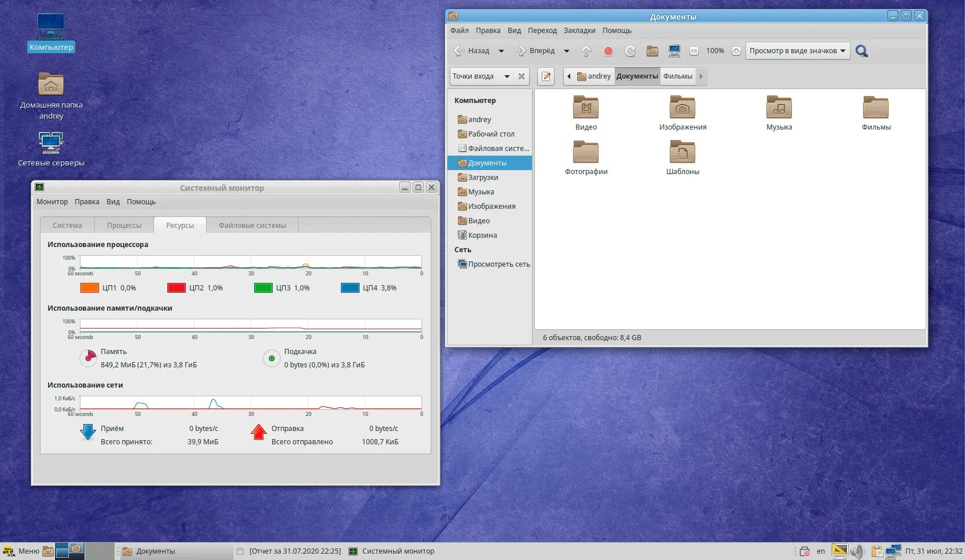This screenshot has width=965, height=560.
Task: Open the Монитор menu in System Monitor
Action: point(52,202)
